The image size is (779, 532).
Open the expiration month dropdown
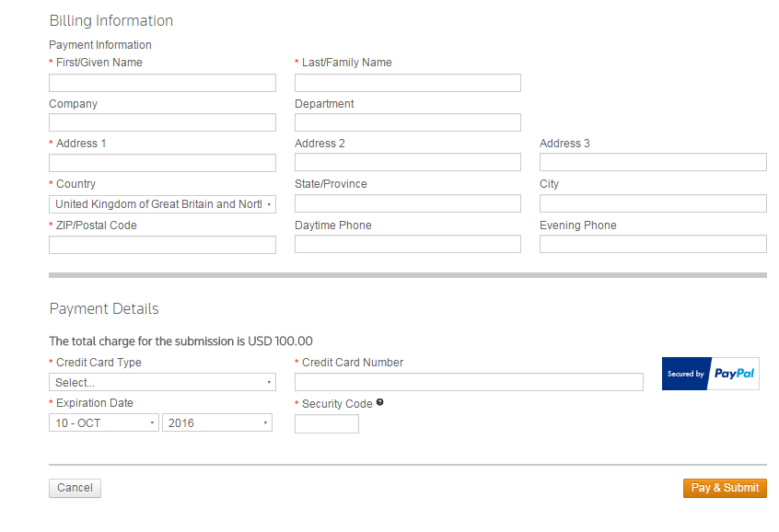pos(104,422)
